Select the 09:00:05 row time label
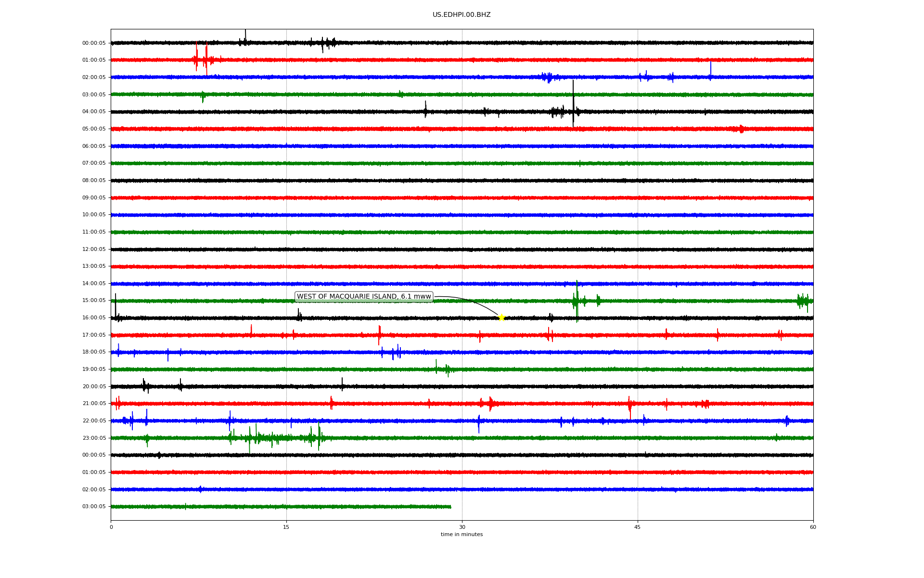The image size is (924, 578). (x=94, y=197)
